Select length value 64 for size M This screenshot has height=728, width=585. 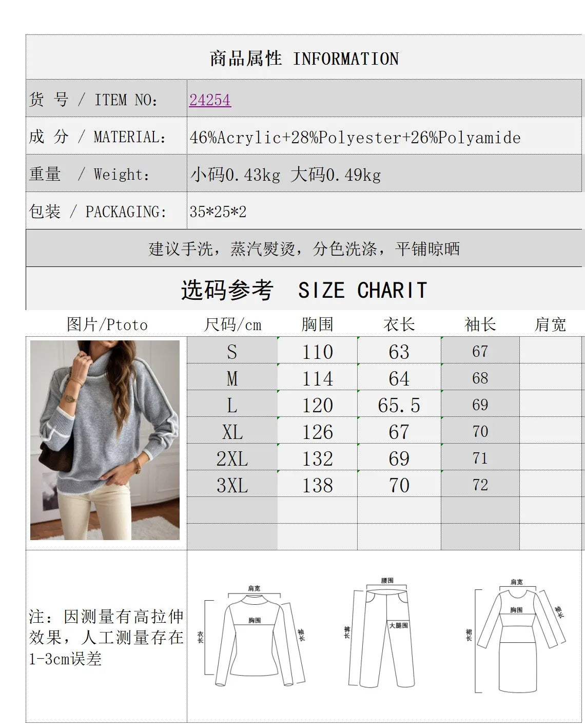399,378
